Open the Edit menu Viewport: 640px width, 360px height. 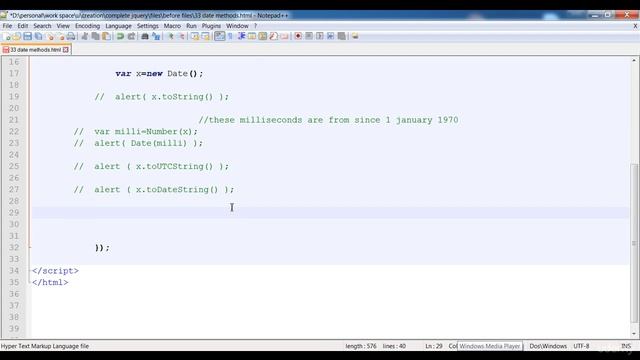22,26
